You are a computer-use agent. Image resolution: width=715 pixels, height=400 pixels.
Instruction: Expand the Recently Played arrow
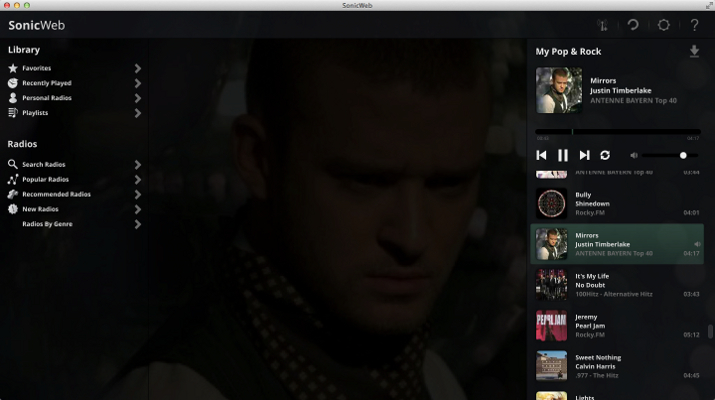tap(137, 83)
